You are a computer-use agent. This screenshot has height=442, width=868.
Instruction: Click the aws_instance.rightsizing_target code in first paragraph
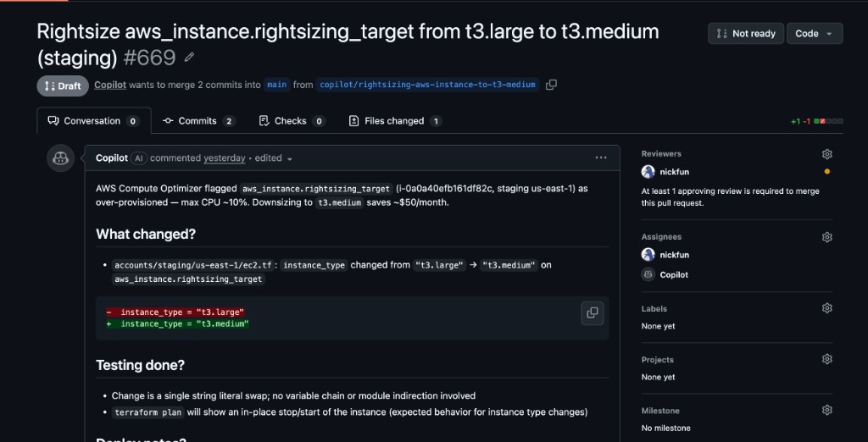tap(317, 189)
